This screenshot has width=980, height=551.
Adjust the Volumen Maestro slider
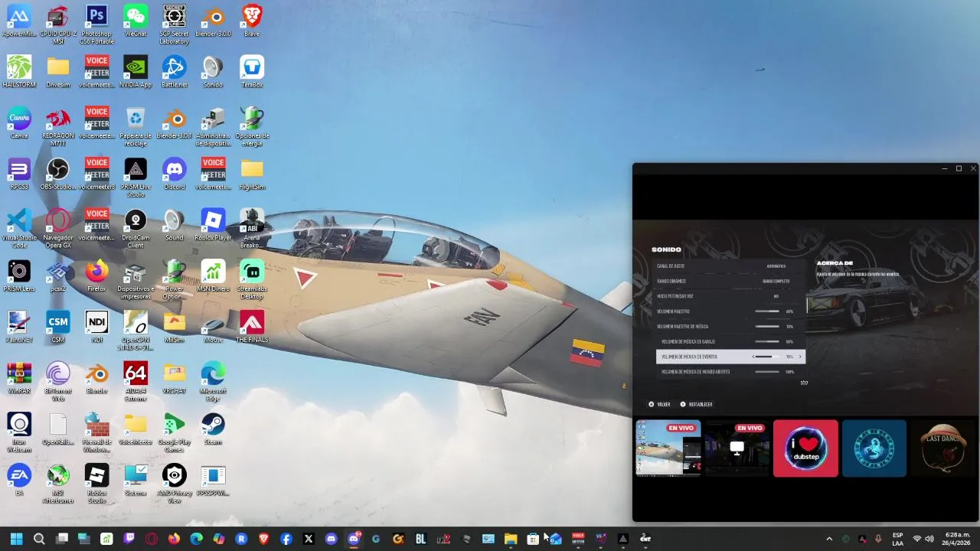[766, 311]
